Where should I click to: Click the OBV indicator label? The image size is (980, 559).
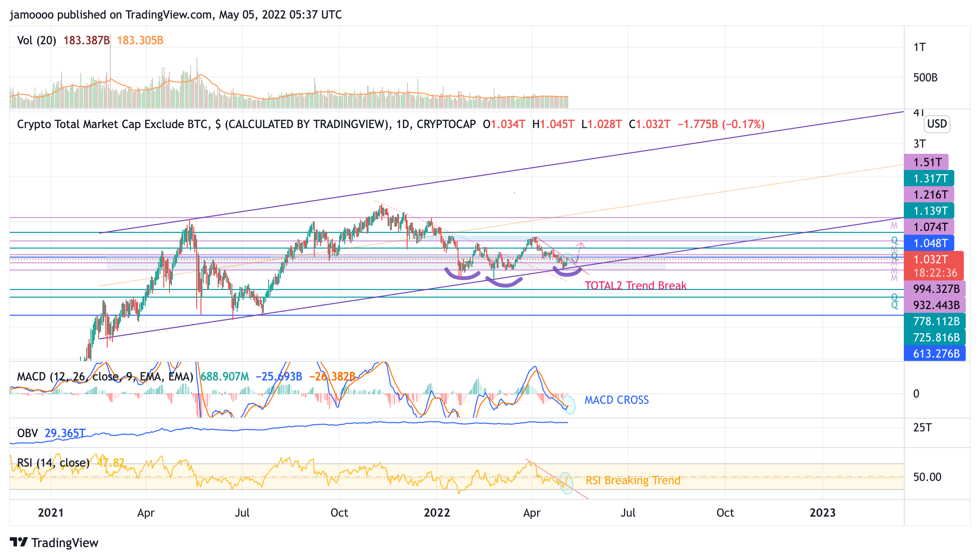click(27, 433)
